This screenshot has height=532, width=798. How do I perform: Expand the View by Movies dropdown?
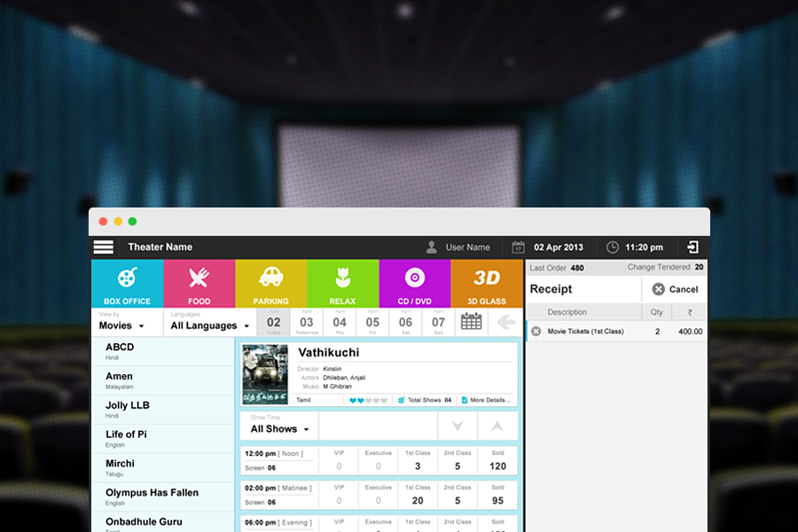[127, 322]
